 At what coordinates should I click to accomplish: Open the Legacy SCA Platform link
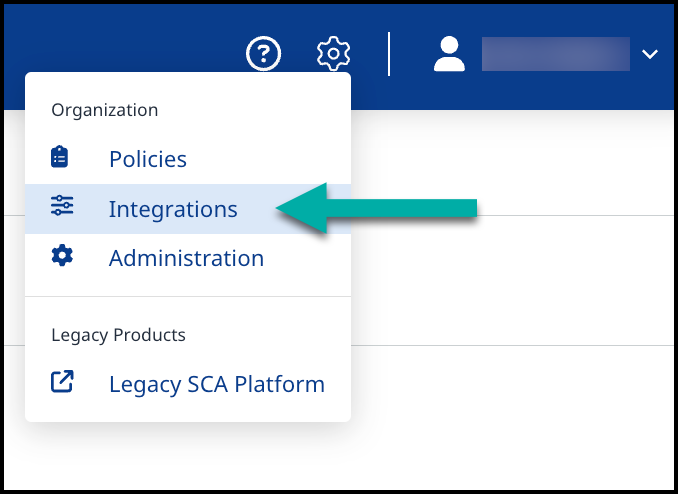coord(216,384)
